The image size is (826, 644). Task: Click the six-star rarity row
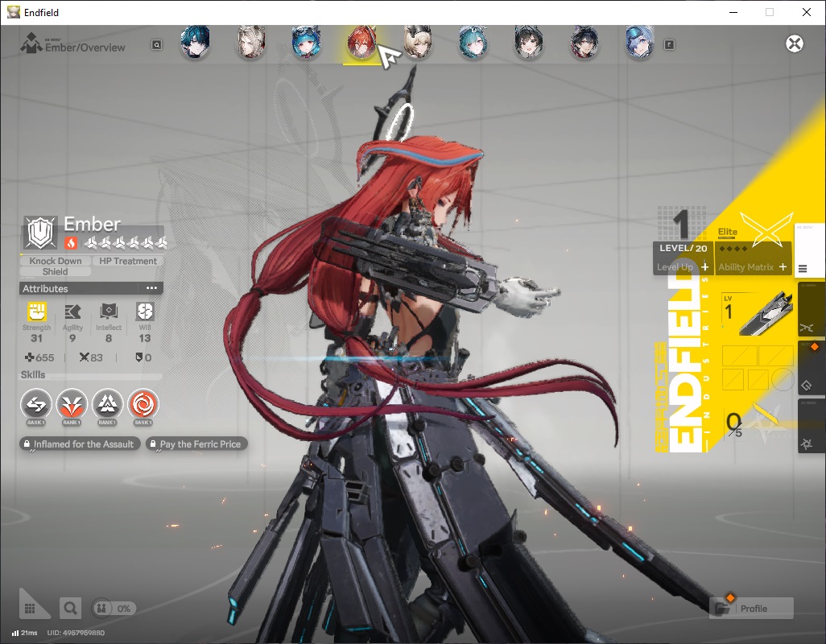tap(126, 243)
